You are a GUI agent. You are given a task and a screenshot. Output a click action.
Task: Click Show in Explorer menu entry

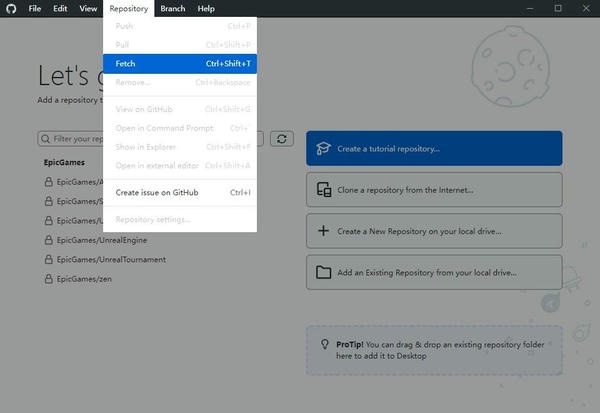(x=180, y=147)
